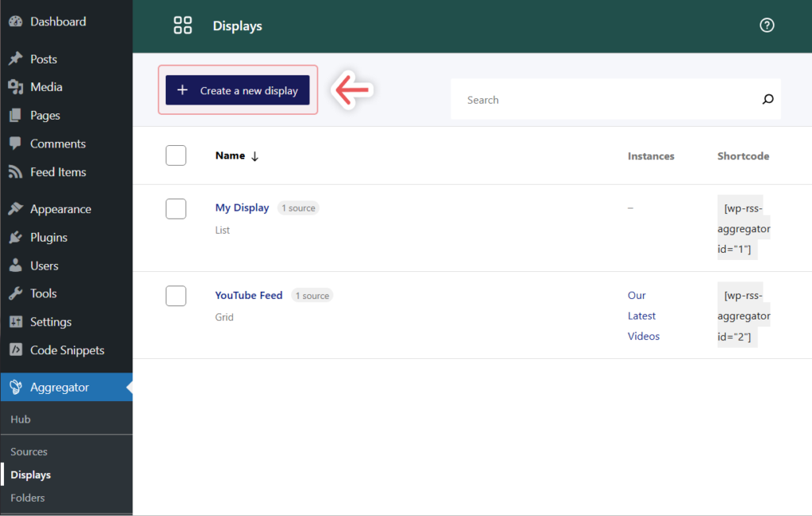Click the Displays grid icon in the header

(182, 25)
